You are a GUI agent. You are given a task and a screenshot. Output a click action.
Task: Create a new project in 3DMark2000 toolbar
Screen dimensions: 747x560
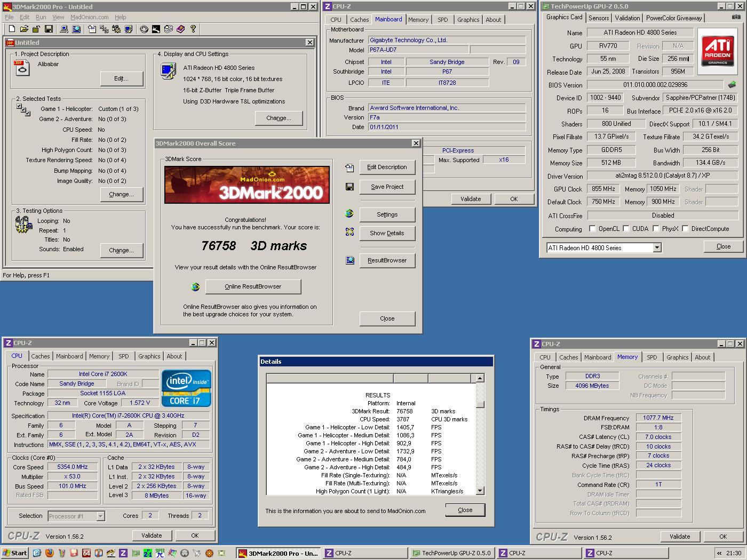(x=12, y=29)
